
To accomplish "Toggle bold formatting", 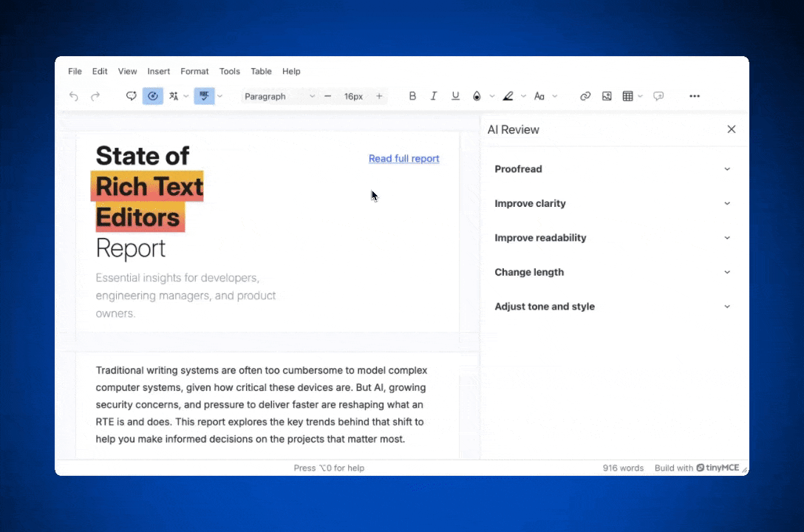I will 412,96.
